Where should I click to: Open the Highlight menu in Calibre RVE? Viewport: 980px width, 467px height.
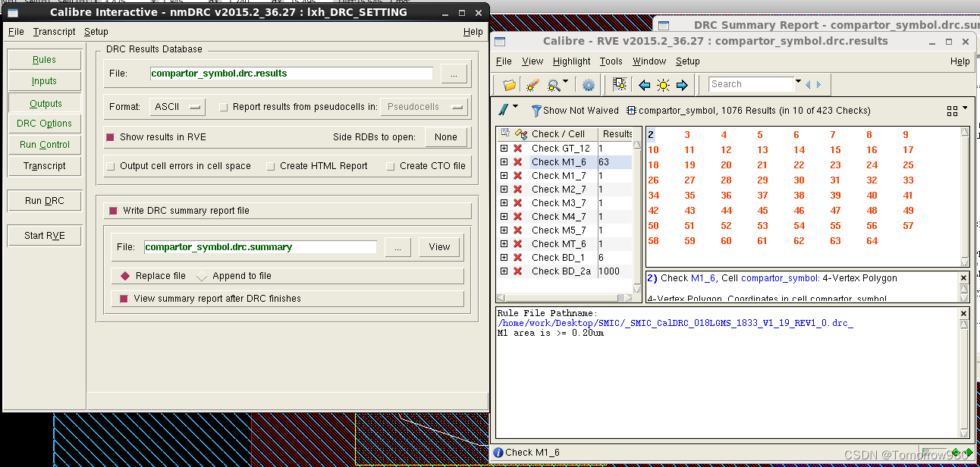pyautogui.click(x=571, y=61)
